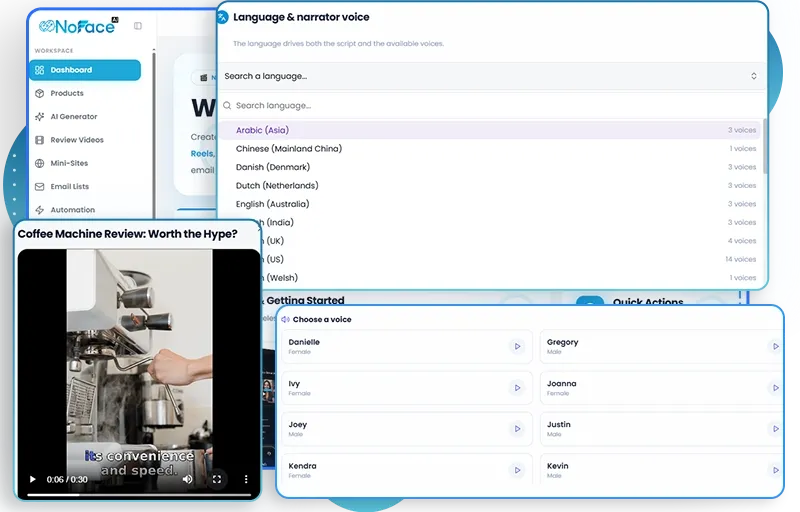Preview Joey voice with play icon
800x512 pixels.
tap(517, 429)
